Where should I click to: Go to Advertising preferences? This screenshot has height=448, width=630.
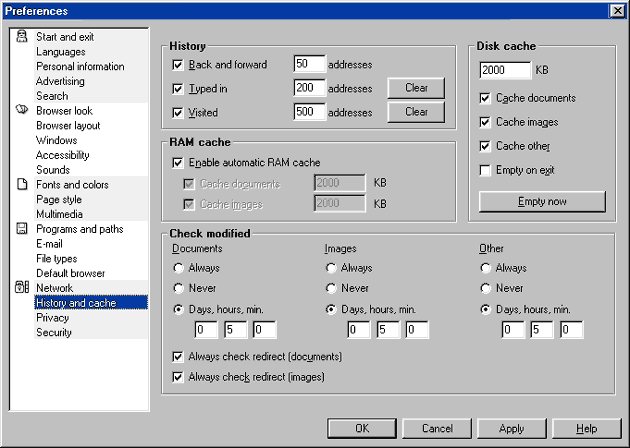[x=60, y=81]
